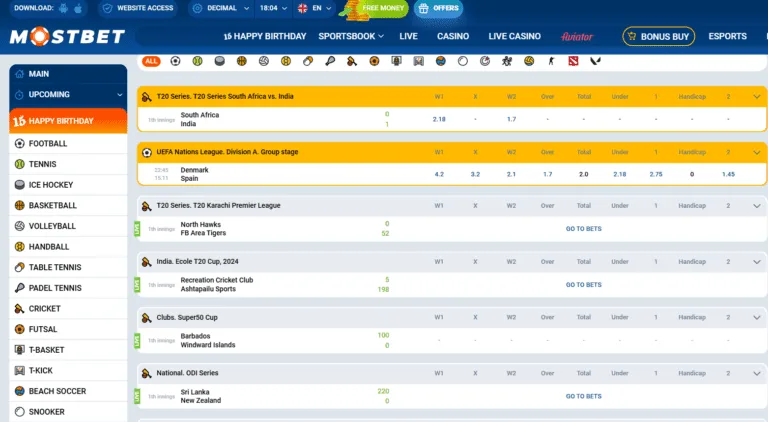Go to the Live Casino tab
Image resolution: width=768 pixels, height=422 pixels.
(514, 36)
